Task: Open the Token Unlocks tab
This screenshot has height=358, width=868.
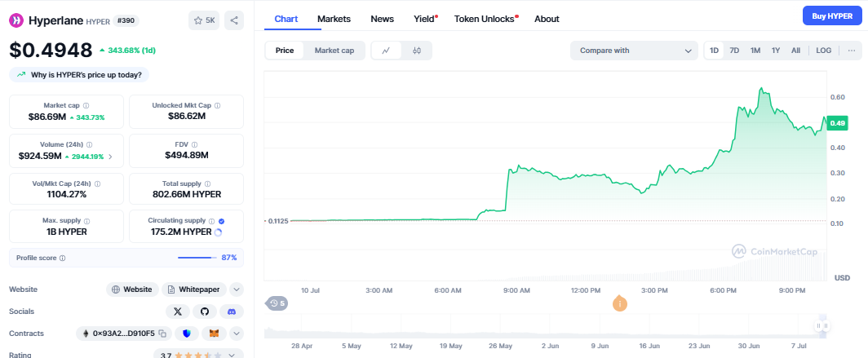Action: [x=485, y=19]
